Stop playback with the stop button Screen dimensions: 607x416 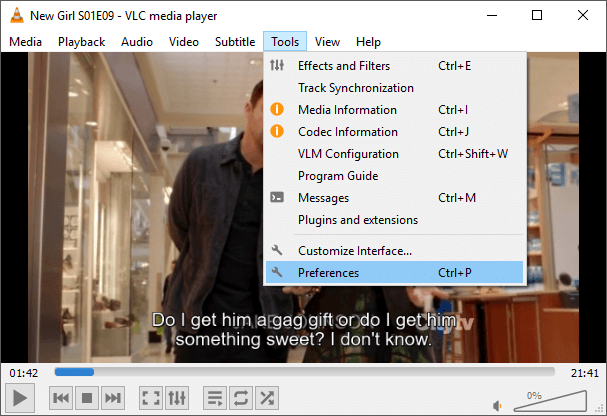87,398
